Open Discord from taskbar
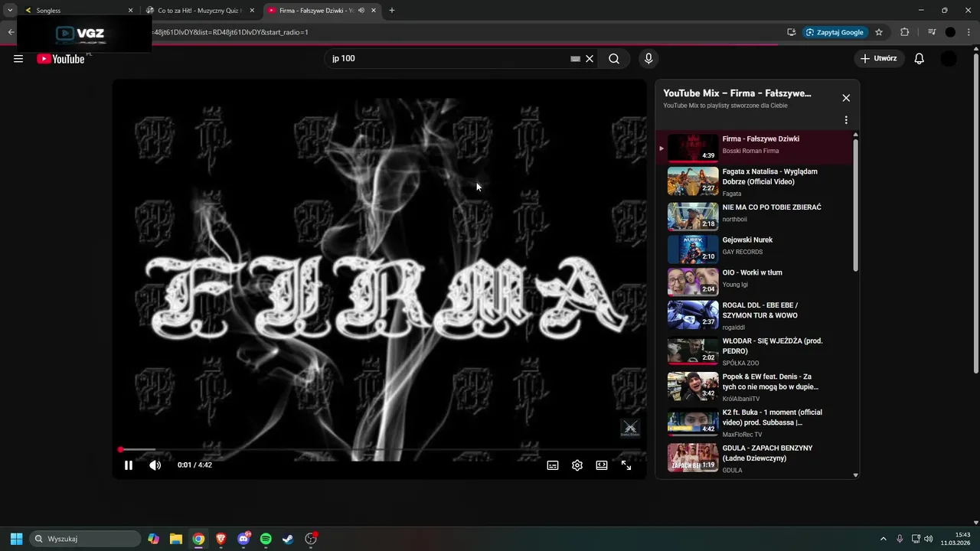 pos(243,539)
